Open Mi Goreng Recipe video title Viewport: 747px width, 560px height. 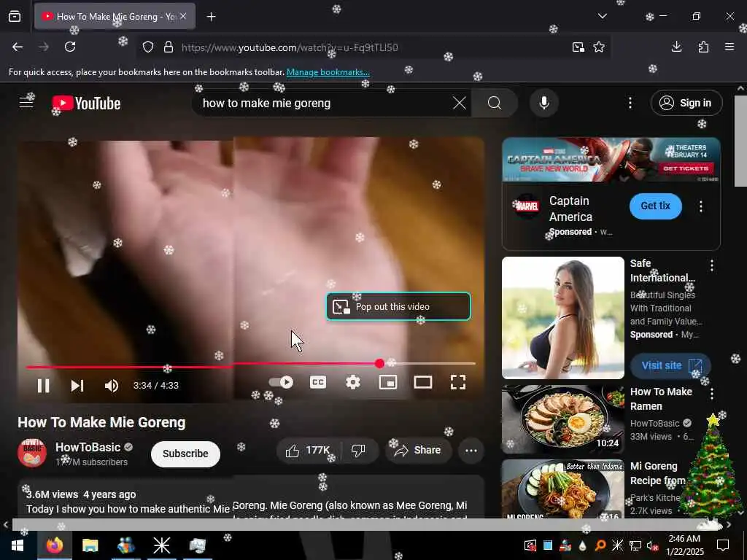[657, 473]
